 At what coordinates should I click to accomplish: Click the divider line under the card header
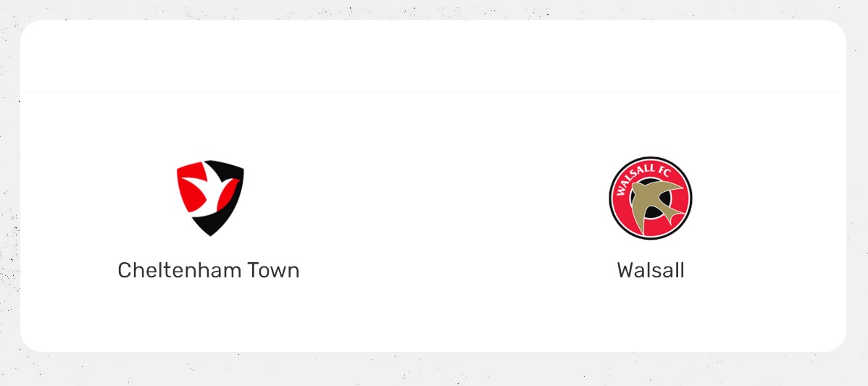433,93
